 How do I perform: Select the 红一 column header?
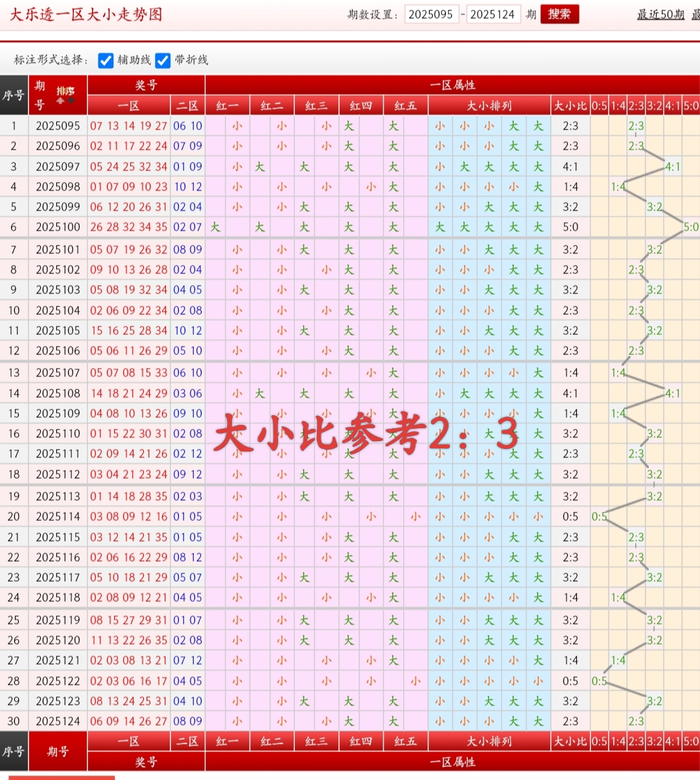click(x=227, y=105)
